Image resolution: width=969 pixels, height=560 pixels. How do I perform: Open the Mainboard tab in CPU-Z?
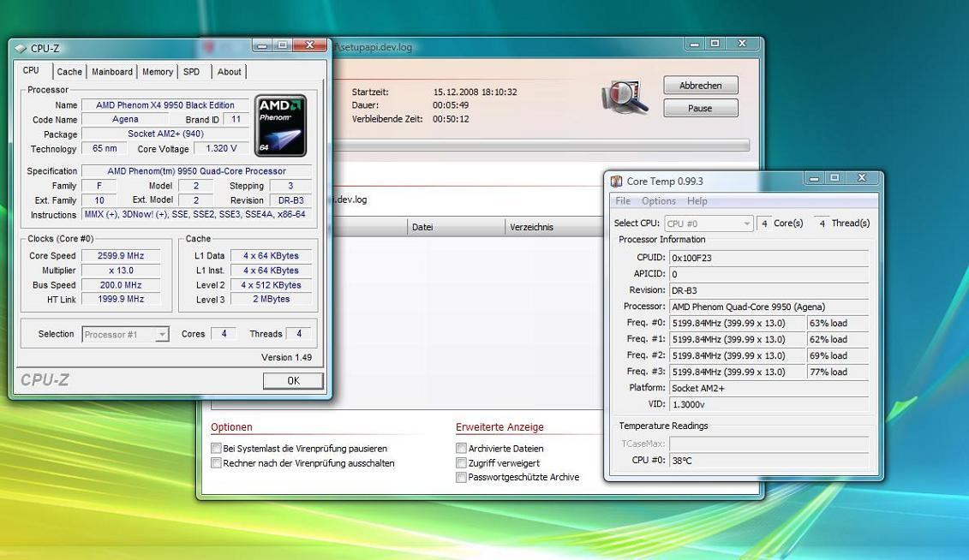tap(112, 72)
